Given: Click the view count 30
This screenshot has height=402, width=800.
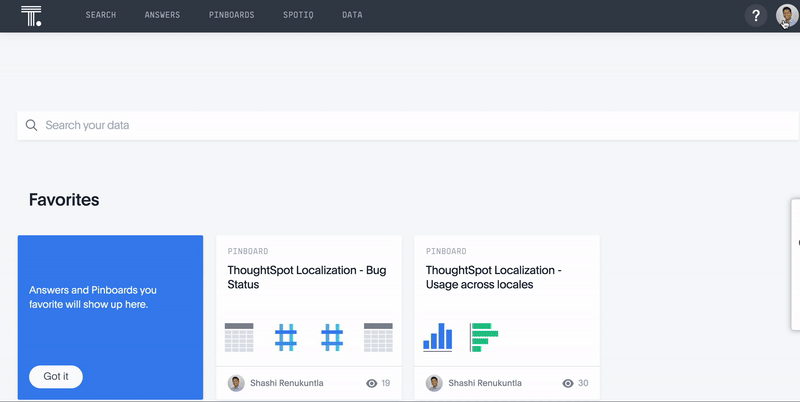Looking at the screenshot, I should tap(583, 383).
